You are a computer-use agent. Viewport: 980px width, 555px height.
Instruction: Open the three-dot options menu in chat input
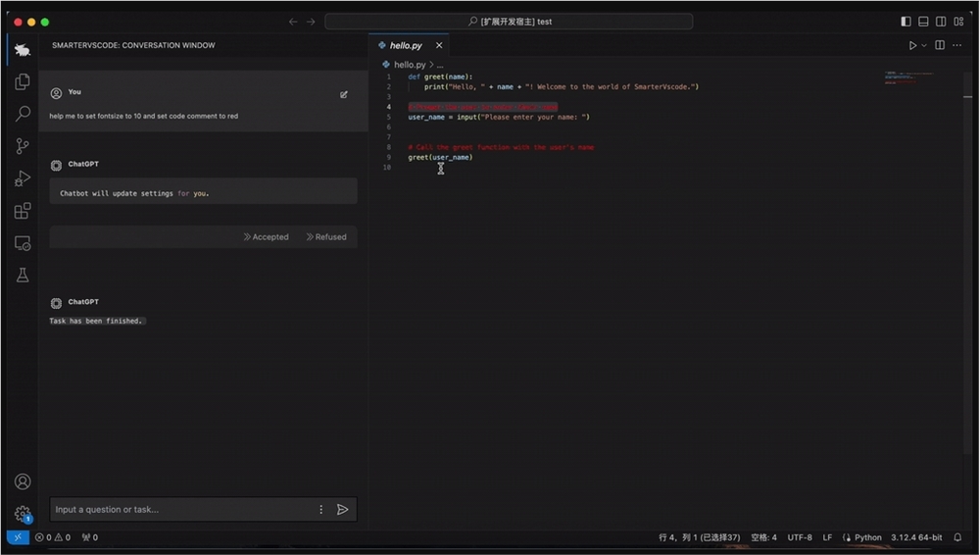(x=320, y=510)
